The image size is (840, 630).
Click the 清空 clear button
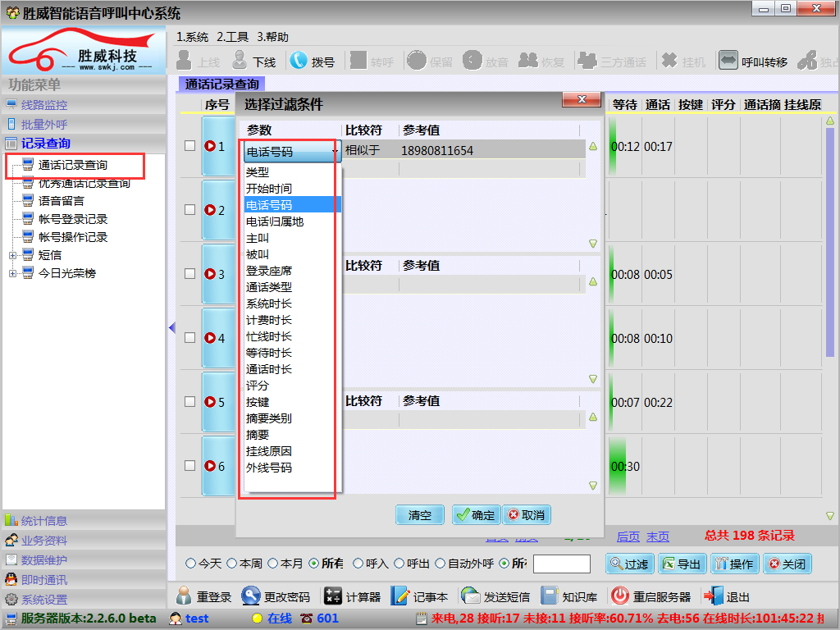(419, 515)
